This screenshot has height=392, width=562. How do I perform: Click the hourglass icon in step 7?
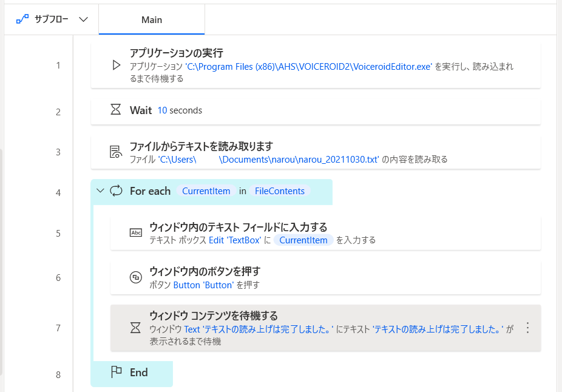click(x=135, y=327)
